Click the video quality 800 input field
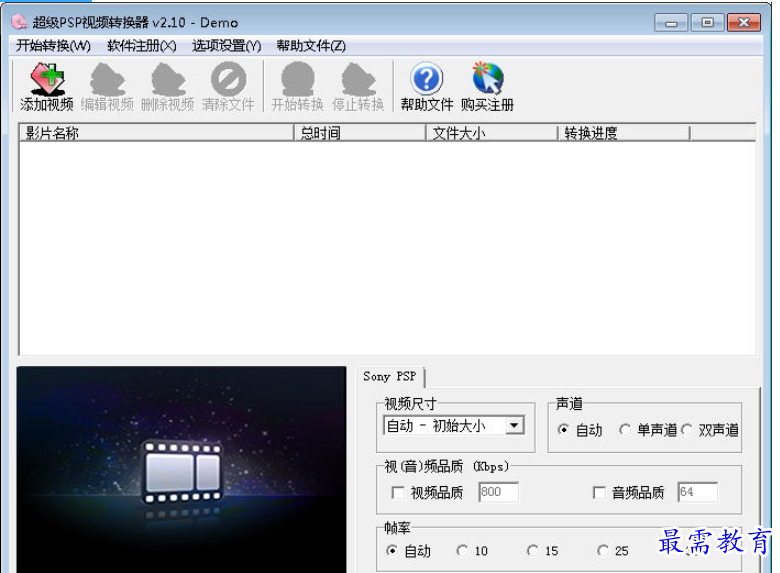Image resolution: width=780 pixels, height=573 pixels. (x=498, y=492)
